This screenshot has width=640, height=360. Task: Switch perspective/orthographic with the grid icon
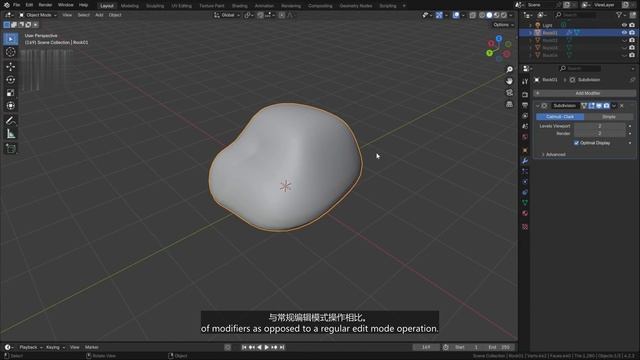(509, 104)
